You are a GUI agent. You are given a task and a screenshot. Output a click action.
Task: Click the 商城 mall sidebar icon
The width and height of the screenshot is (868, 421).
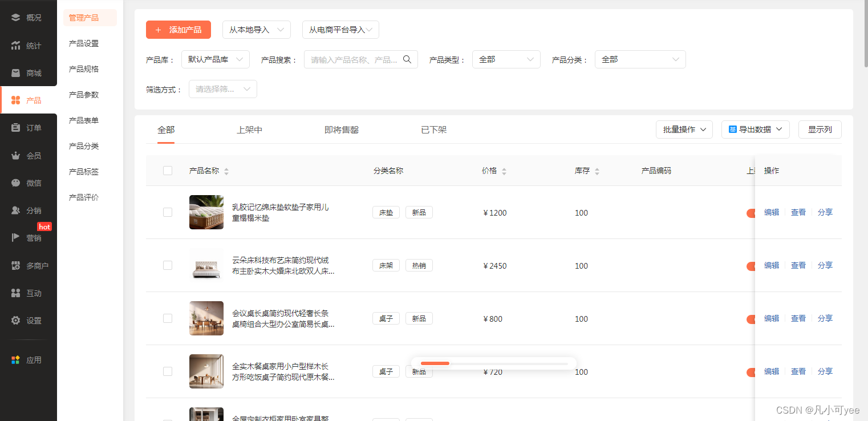click(x=16, y=73)
